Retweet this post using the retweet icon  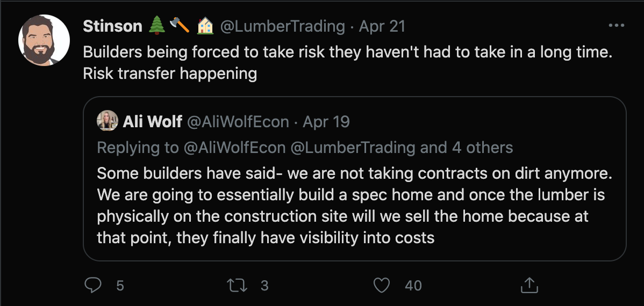tap(237, 285)
